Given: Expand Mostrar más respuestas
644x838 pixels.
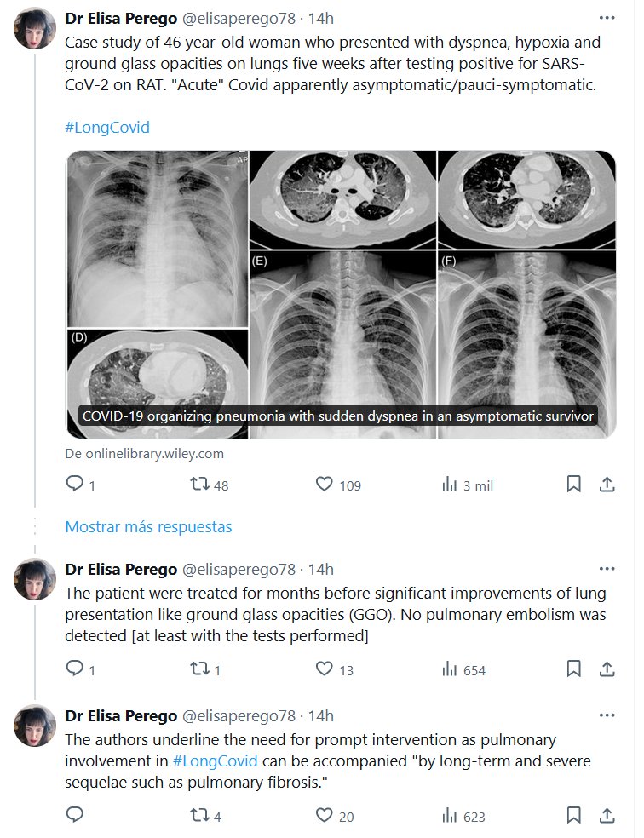Looking at the screenshot, I should (148, 526).
